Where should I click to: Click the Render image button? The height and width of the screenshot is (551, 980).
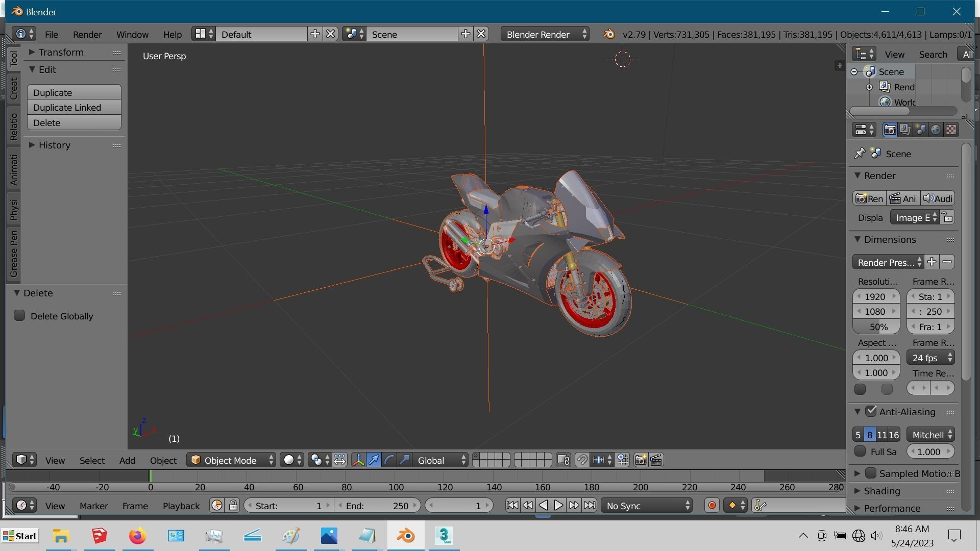pyautogui.click(x=869, y=198)
